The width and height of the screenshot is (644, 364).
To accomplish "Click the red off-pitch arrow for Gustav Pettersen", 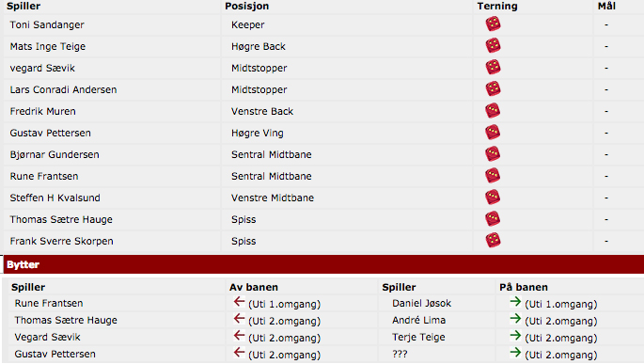I will point(239,353).
